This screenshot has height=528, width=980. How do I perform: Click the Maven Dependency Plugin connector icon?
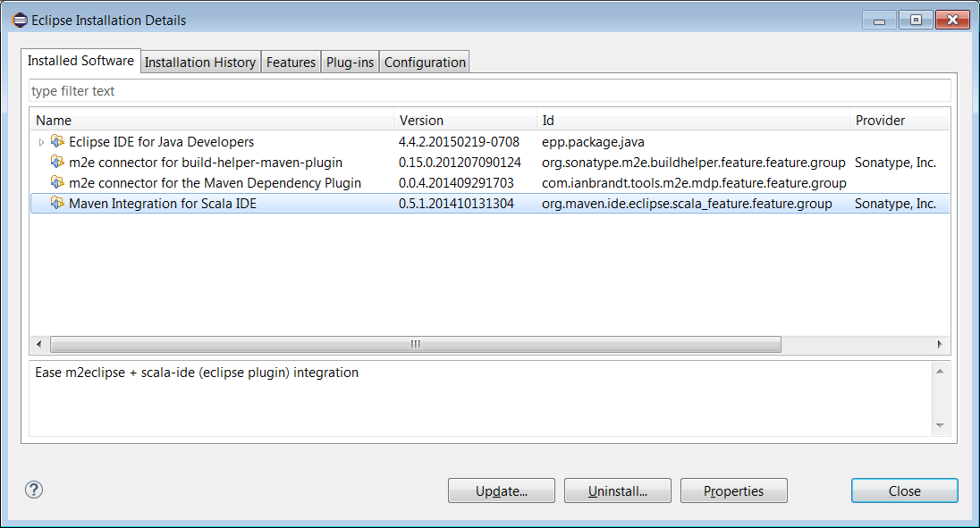58,183
